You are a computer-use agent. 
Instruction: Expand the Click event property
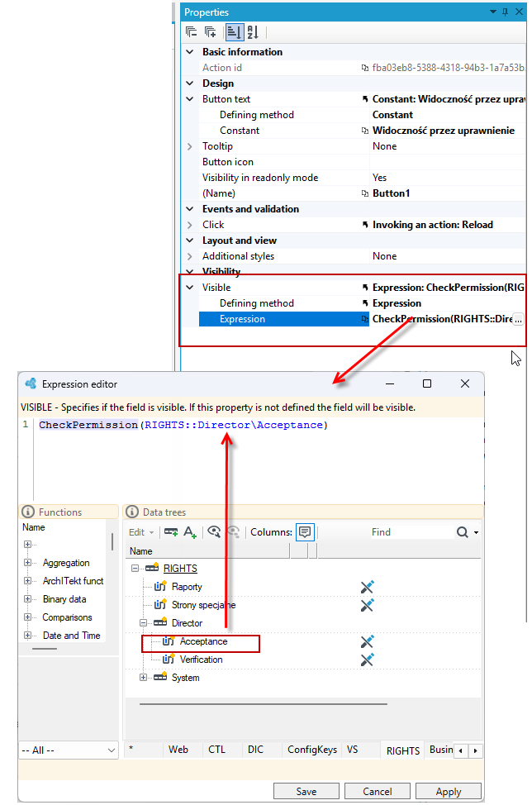[190, 225]
